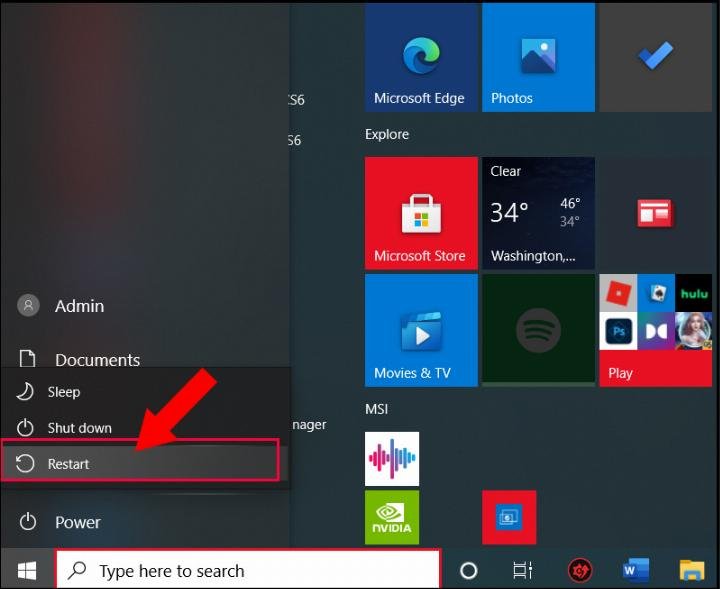
Task: Open the red News tile
Action: tap(655, 213)
